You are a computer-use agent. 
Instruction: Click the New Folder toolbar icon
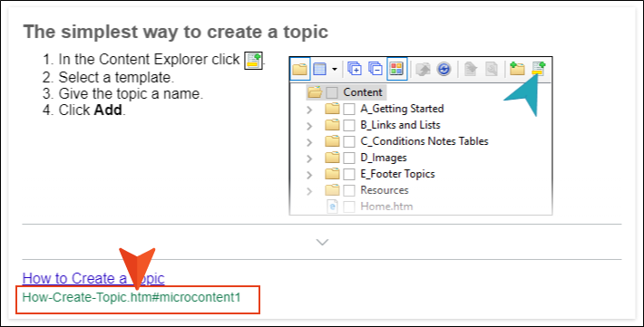coord(517,69)
